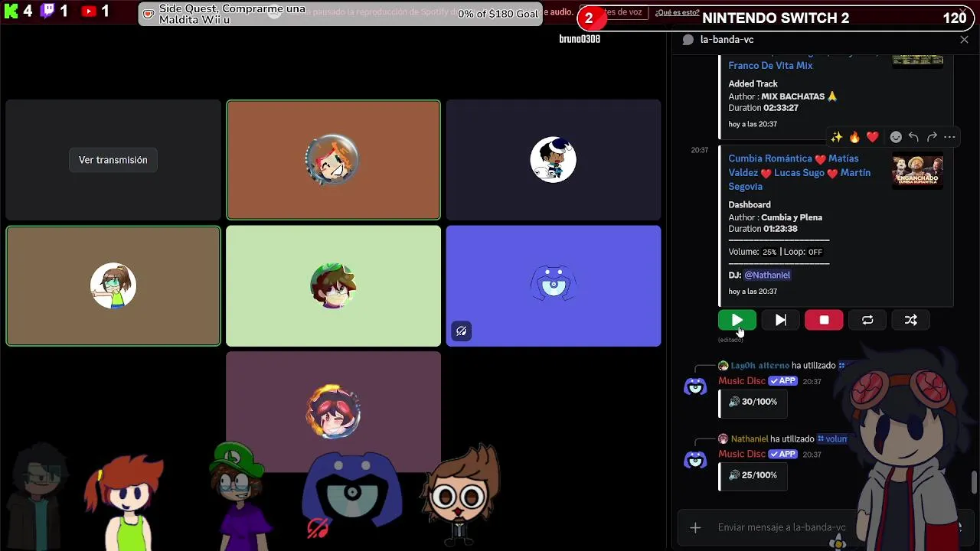Open the Cumbia Romántica track link
Viewport: 980px width, 551px height.
[x=799, y=172]
